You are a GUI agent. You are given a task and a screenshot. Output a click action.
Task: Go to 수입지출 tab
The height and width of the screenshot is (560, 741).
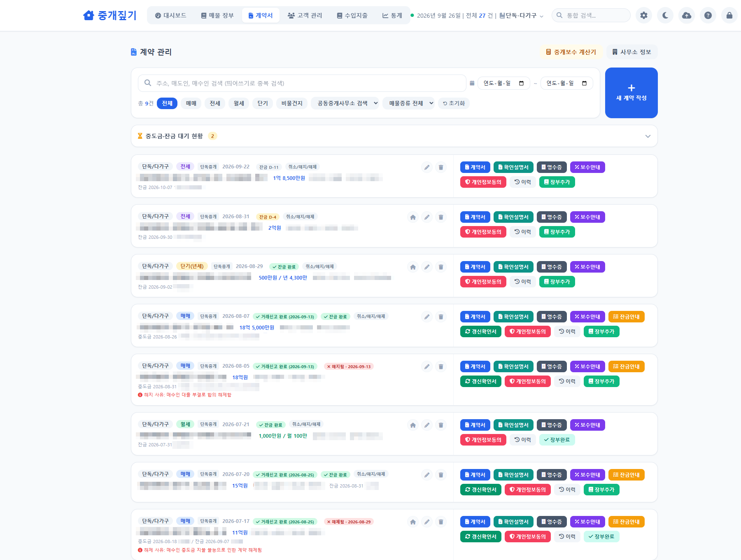click(352, 15)
